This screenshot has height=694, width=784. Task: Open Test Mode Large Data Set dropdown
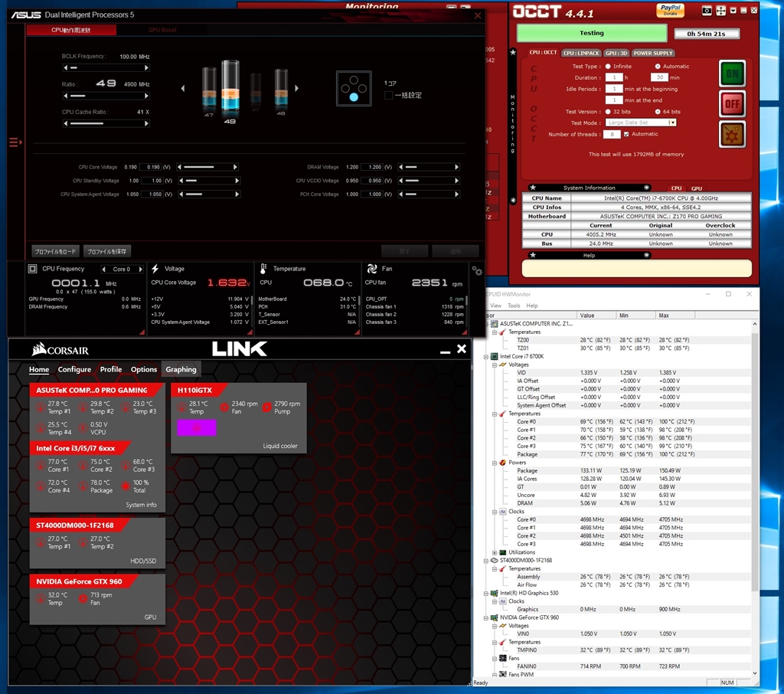point(672,123)
